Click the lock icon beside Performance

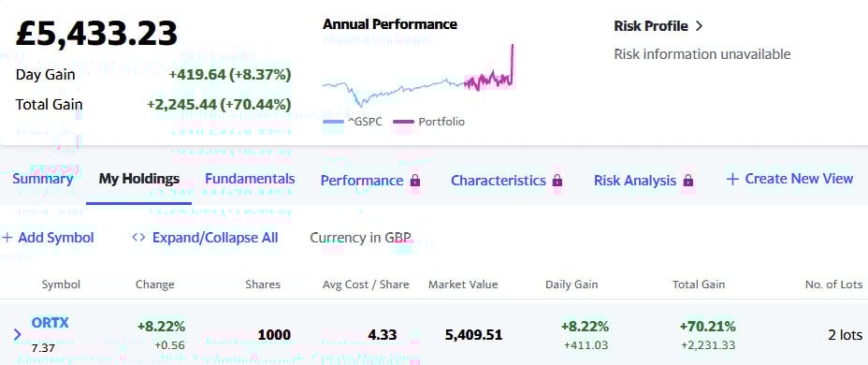click(415, 181)
